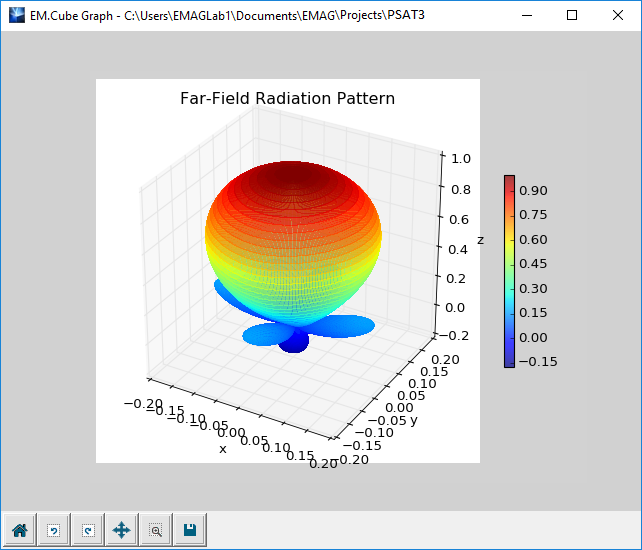
Task: Click the x axis label
Action: pos(222,449)
